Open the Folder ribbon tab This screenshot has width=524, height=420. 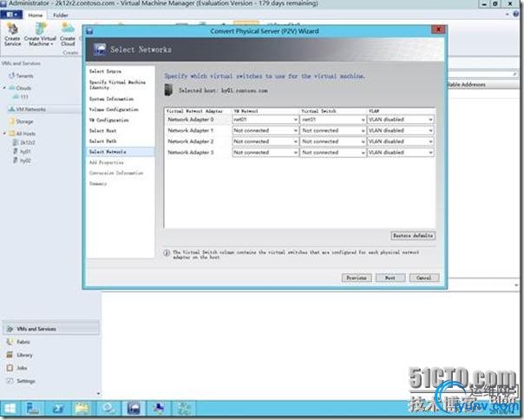[61, 16]
